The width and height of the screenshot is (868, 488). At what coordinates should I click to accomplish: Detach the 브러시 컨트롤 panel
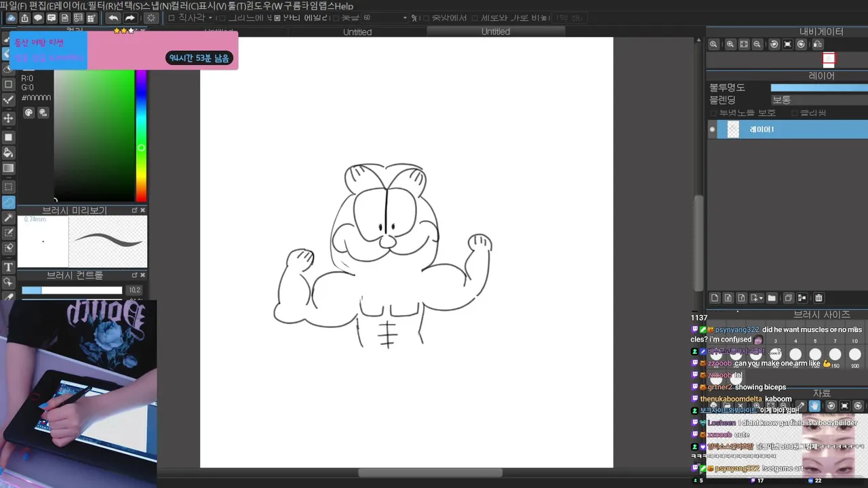[x=134, y=275]
